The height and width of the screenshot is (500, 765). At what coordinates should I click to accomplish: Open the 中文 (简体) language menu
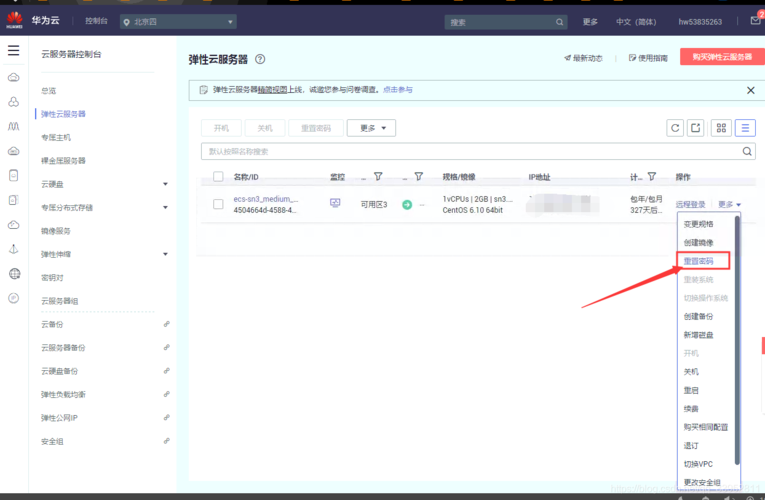636,22
